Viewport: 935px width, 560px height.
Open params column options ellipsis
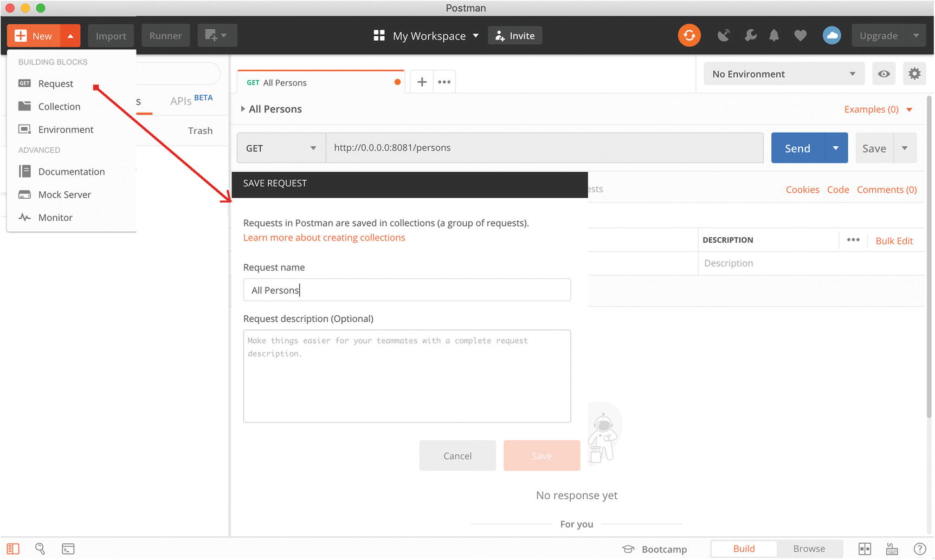click(853, 240)
